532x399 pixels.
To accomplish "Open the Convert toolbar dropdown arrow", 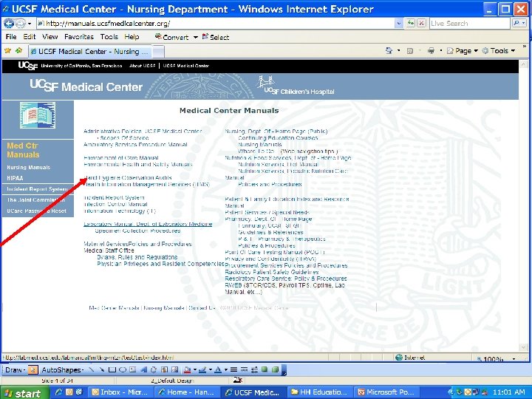I will (195, 37).
